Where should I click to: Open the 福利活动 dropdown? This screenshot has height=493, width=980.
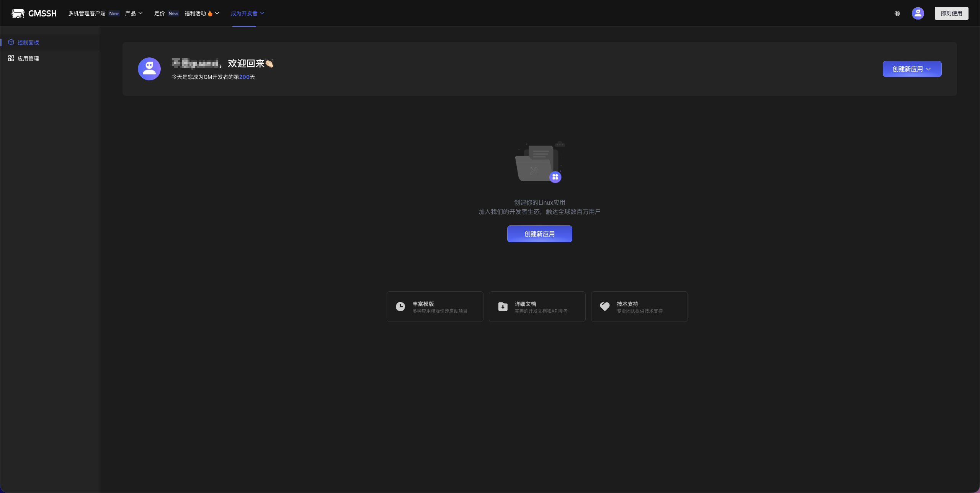click(201, 13)
